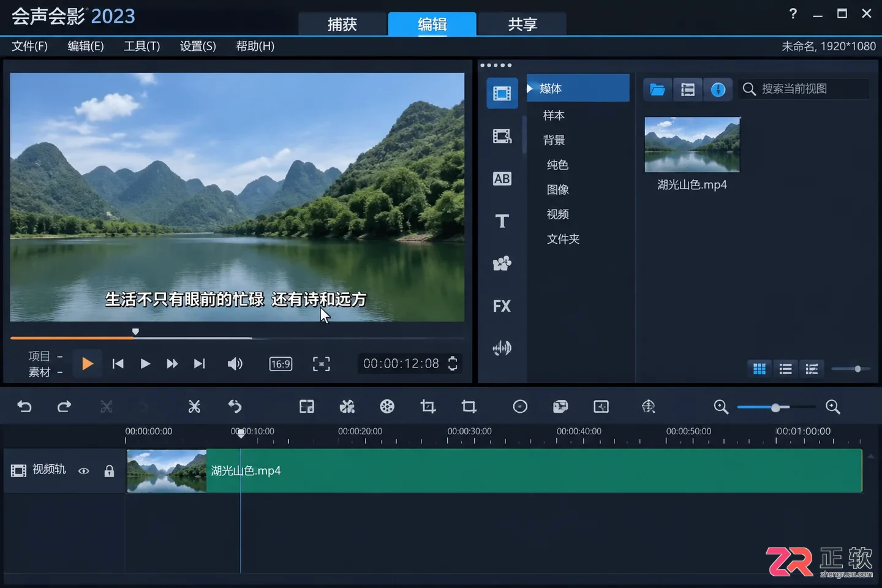This screenshot has height=588, width=882.
Task: Adjust the timecode stepper arrows
Action: [453, 363]
